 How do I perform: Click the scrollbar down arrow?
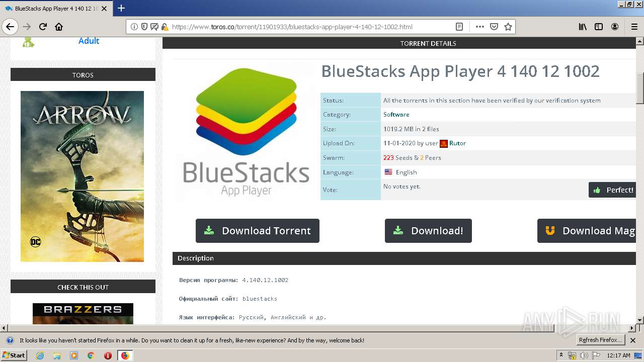pyautogui.click(x=640, y=320)
